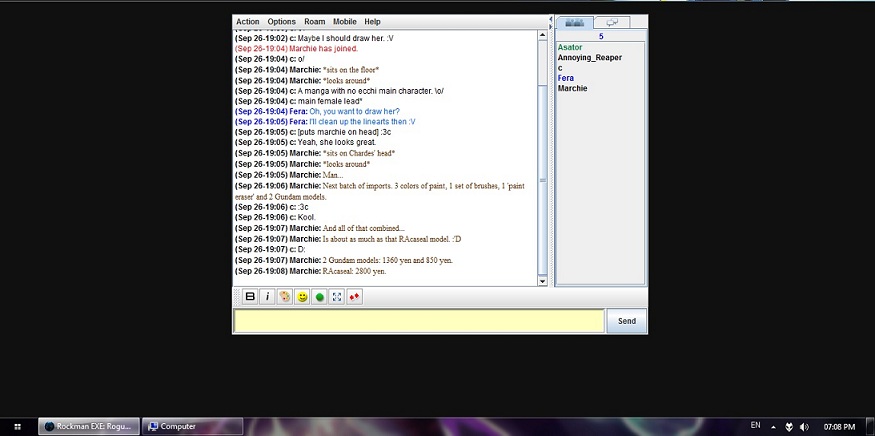
Task: Select user Annoying_Reaper in user list
Action: coord(589,58)
